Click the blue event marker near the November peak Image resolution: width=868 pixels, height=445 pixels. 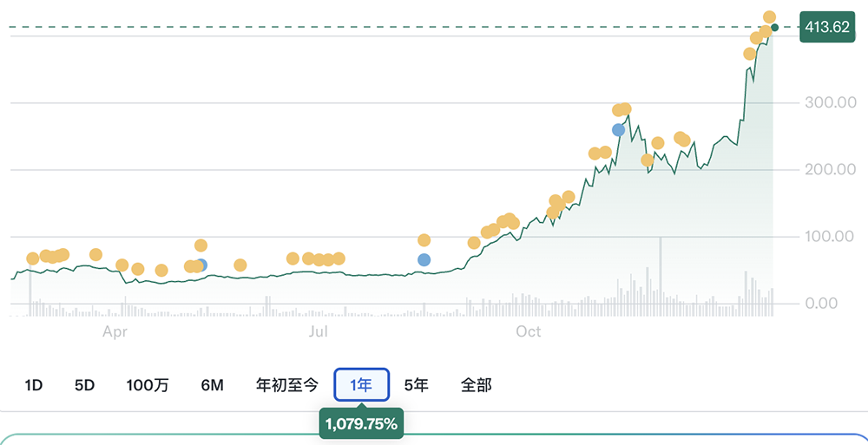coord(618,130)
